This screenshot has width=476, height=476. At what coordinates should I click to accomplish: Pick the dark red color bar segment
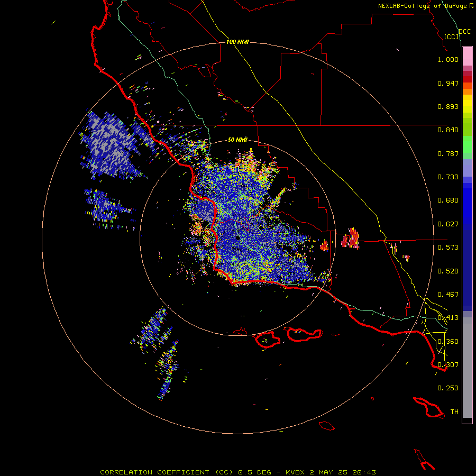[x=467, y=79]
